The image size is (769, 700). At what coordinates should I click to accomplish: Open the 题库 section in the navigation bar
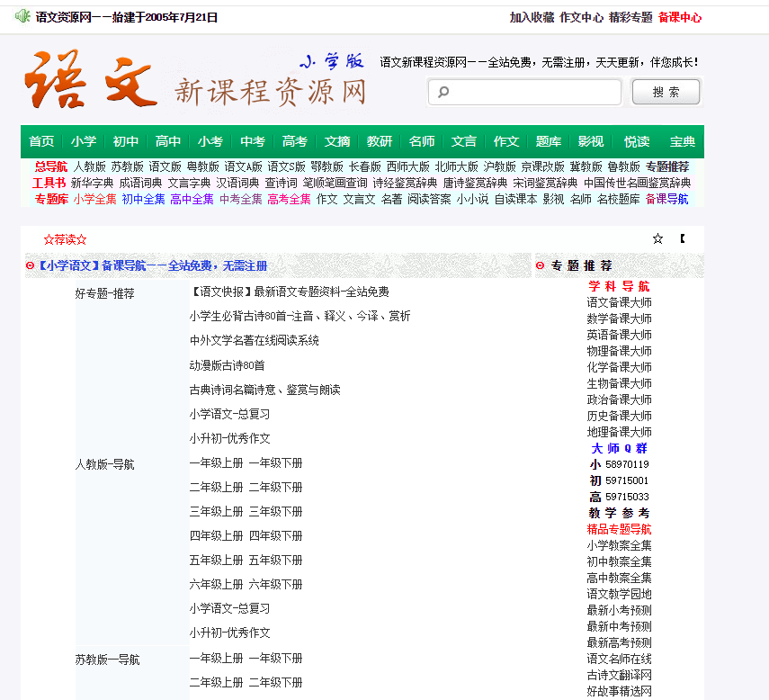tap(548, 140)
